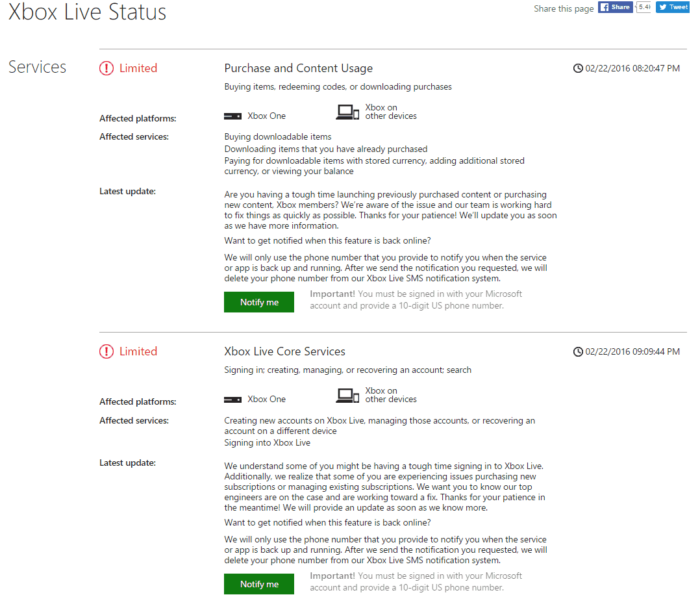Click the Services section heading
Screen dimensions: 700x597
[38, 67]
